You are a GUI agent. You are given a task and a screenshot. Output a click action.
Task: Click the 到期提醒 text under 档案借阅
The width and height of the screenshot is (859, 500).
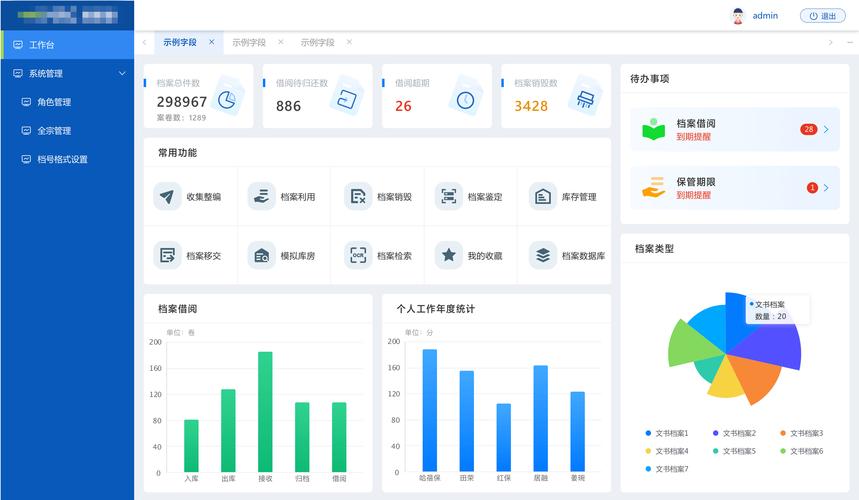coord(693,137)
